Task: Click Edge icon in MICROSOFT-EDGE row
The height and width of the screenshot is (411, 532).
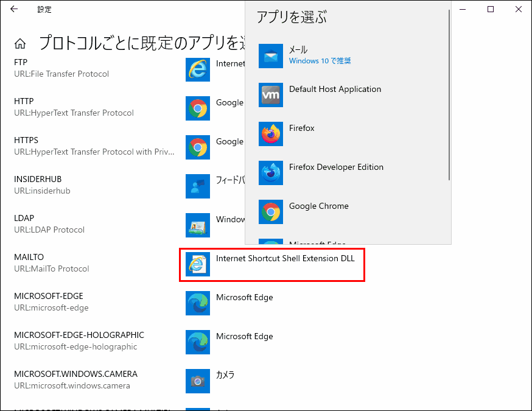Action: [x=197, y=303]
